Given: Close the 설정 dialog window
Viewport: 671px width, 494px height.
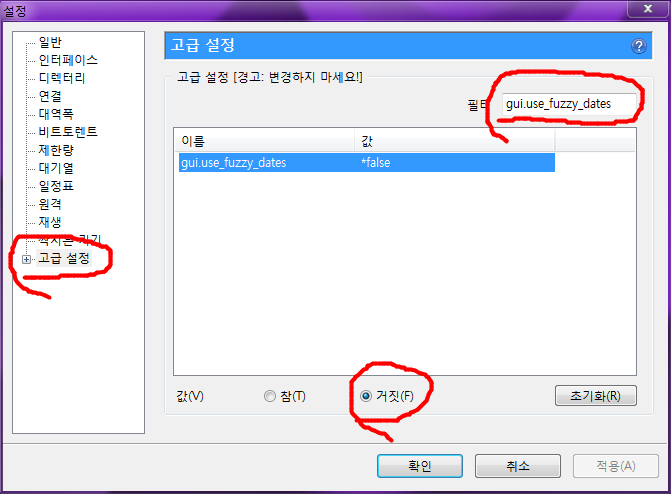Looking at the screenshot, I should tap(647, 8).
